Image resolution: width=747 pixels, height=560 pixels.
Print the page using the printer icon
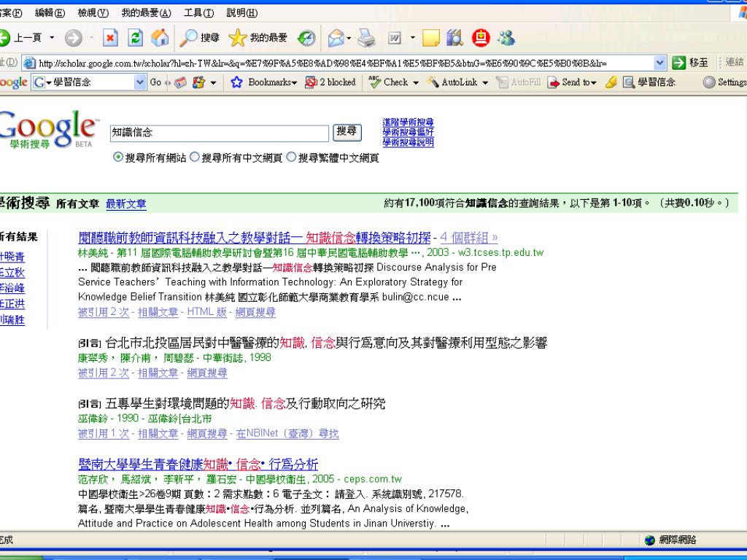point(366,38)
